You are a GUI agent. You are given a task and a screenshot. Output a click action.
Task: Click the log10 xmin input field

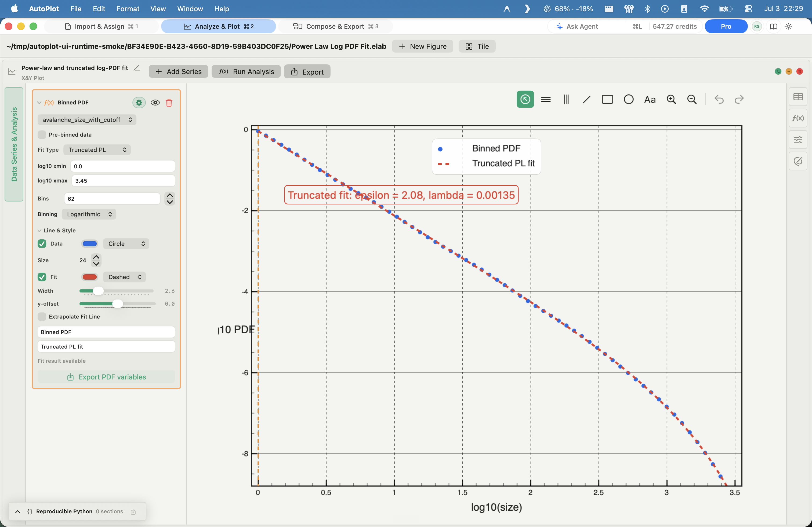coord(123,166)
